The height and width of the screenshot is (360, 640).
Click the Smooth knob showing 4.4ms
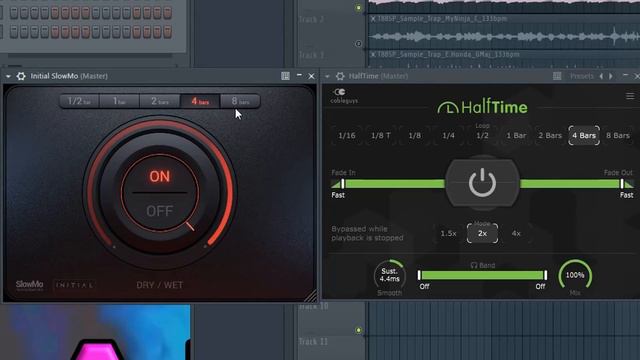[389, 276]
